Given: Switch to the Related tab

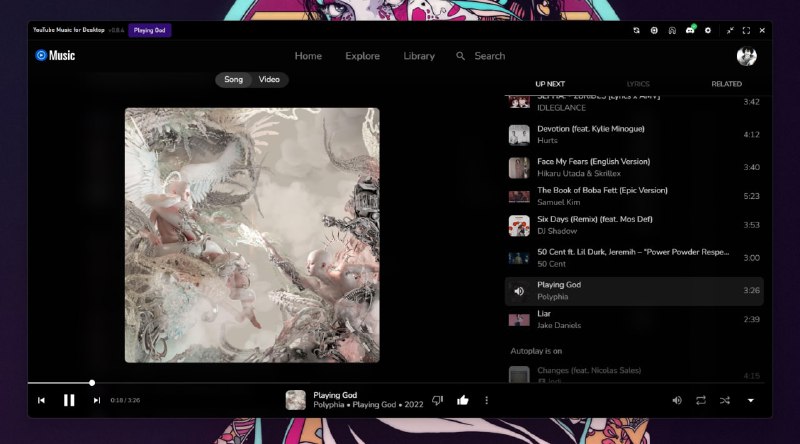Looking at the screenshot, I should (726, 84).
